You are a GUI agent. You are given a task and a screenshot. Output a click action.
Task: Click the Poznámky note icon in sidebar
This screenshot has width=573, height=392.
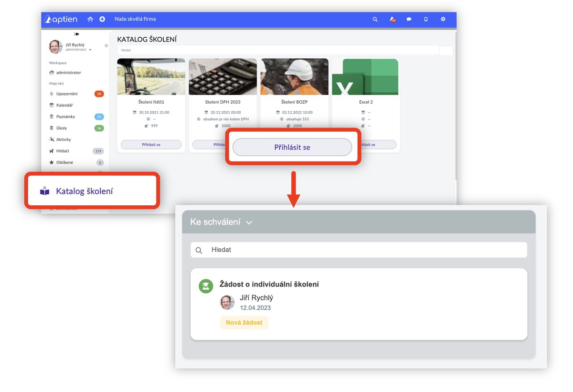click(x=52, y=117)
